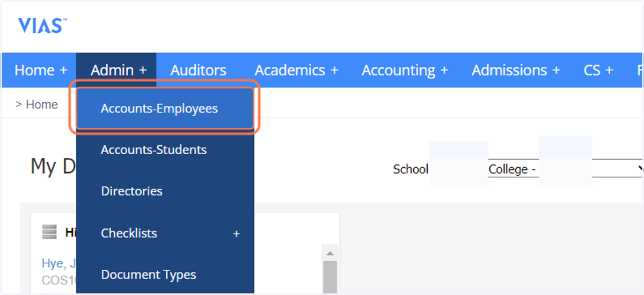This screenshot has width=644, height=295.
Task: Open the Accounting + menu
Action: click(x=405, y=70)
